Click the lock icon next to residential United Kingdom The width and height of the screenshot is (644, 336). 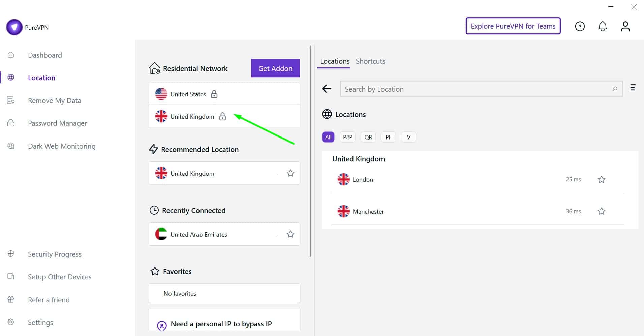[x=222, y=116]
